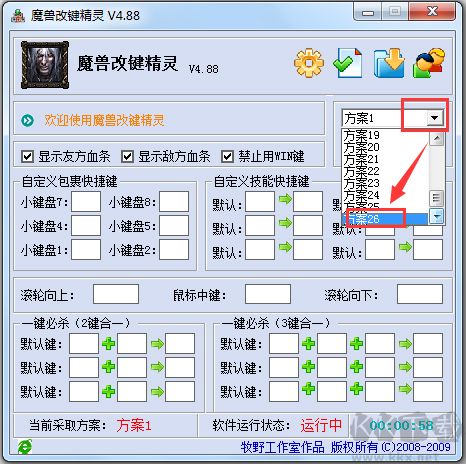Click the blue folder download-arrow icon
This screenshot has width=466, height=464.
point(389,63)
